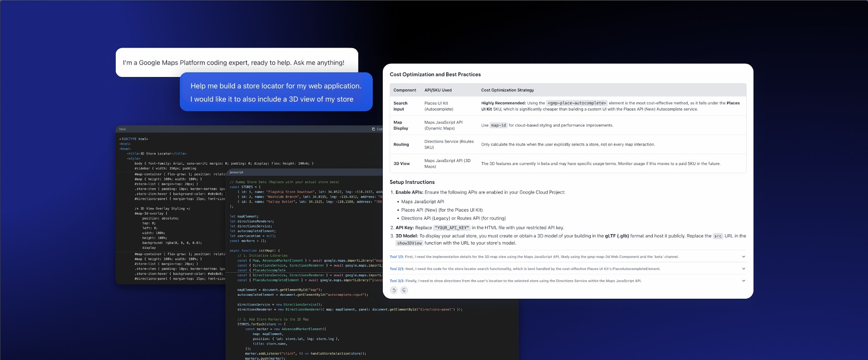Screen dimensions: 868x360
Task: Expand the Tool 2/3 step chevron
Action: [x=743, y=269]
